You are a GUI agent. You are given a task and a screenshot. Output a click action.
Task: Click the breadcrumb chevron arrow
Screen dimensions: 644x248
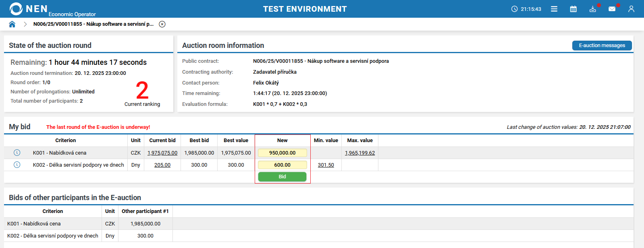[x=25, y=24]
